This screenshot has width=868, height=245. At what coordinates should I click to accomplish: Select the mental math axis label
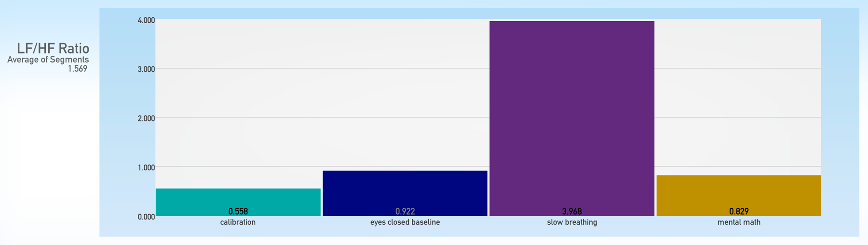tap(738, 222)
